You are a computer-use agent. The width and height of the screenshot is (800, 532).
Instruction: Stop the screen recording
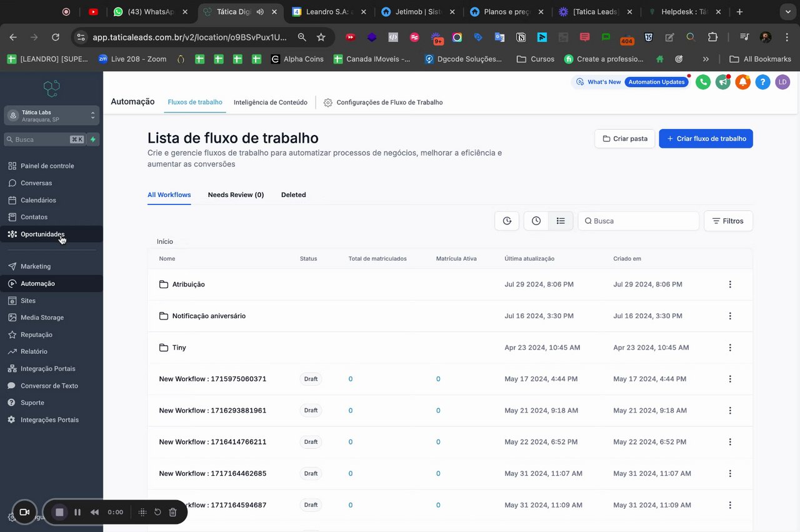point(60,512)
